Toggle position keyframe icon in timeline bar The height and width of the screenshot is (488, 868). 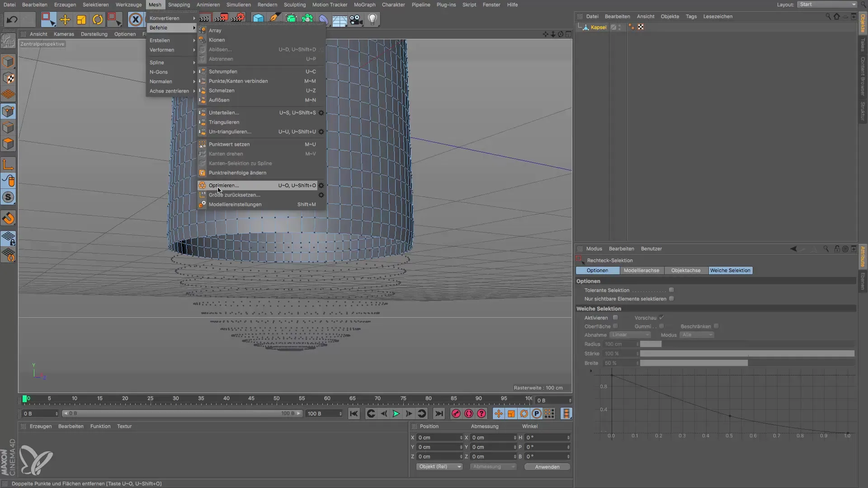click(x=498, y=413)
